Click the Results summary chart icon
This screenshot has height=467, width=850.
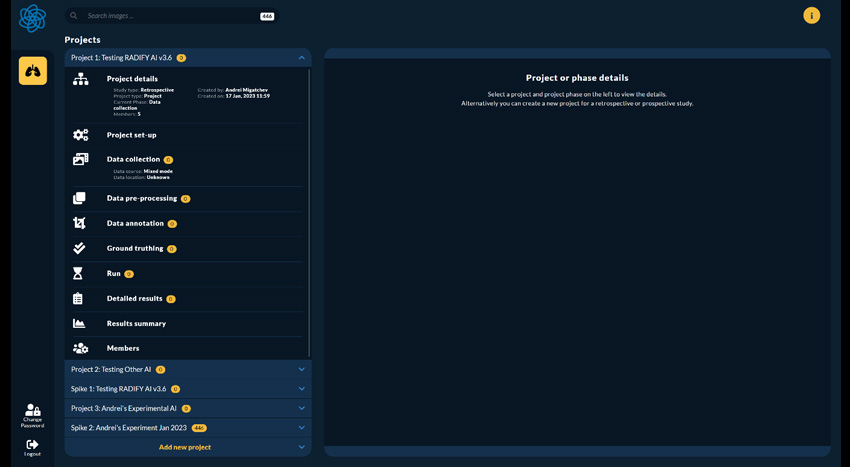tap(80, 324)
